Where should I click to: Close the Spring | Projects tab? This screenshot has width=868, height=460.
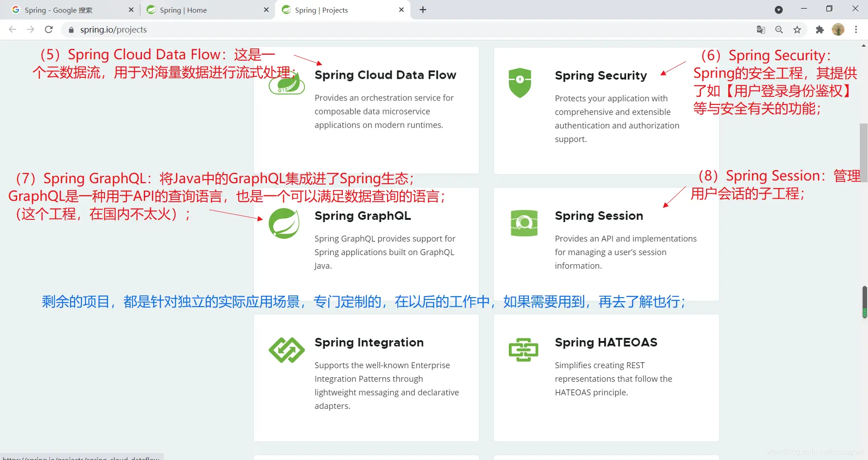[401, 9]
